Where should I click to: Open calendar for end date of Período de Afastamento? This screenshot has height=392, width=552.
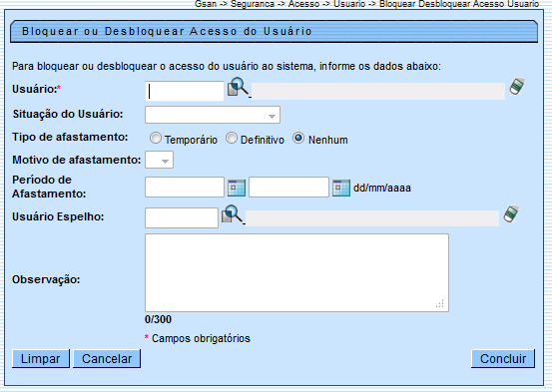click(341, 188)
